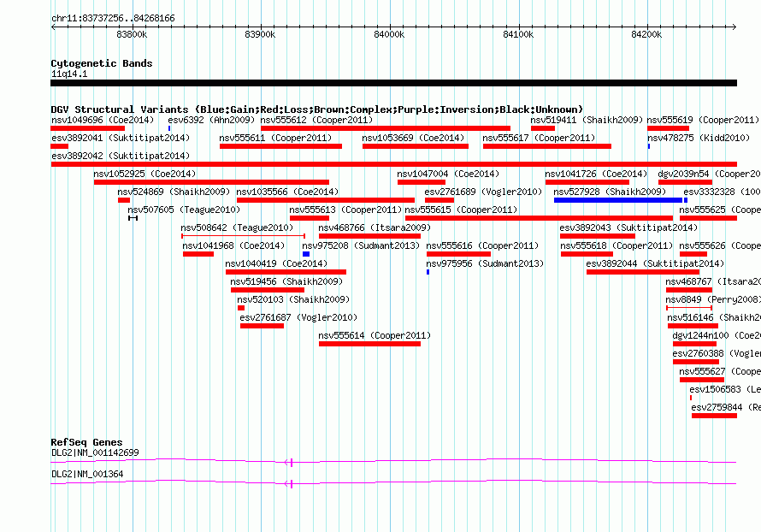Viewport: 761px width, 532px height.
Task: Click the thin red nsv508642 span line
Action: pos(243,236)
